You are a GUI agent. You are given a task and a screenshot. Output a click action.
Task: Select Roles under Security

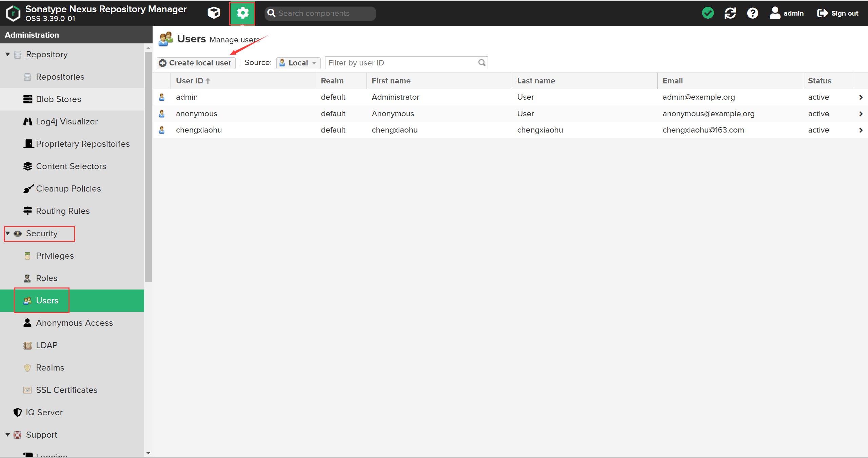[x=46, y=278]
